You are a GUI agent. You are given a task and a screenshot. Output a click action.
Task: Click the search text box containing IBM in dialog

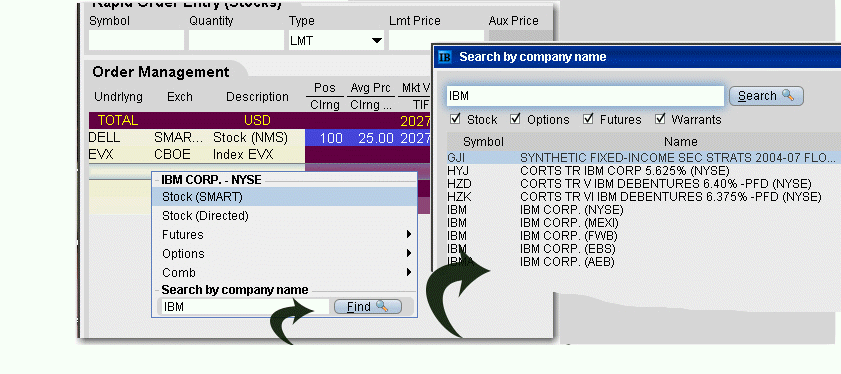tap(585, 96)
